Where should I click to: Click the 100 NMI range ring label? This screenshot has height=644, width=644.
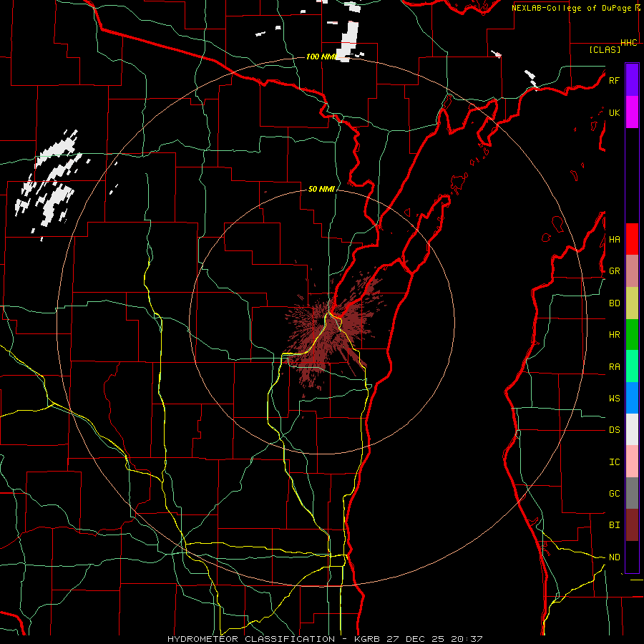coord(321,57)
